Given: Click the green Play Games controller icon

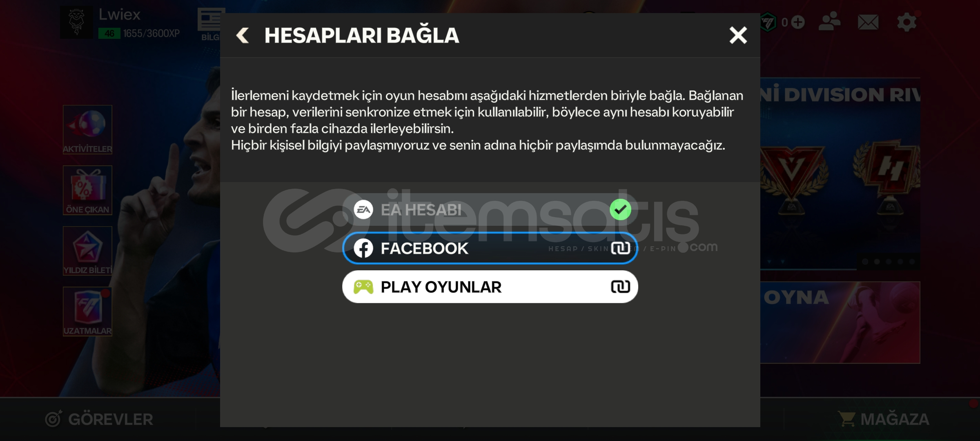Looking at the screenshot, I should [x=363, y=287].
